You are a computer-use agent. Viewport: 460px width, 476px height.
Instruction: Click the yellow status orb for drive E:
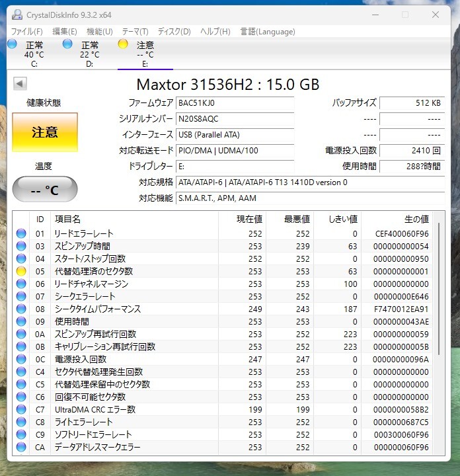(123, 44)
